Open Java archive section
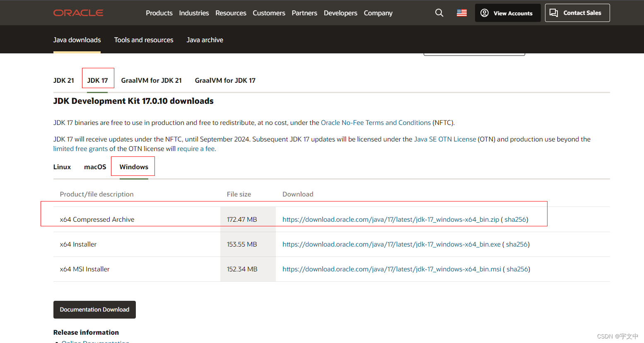The width and height of the screenshot is (644, 343). [205, 40]
